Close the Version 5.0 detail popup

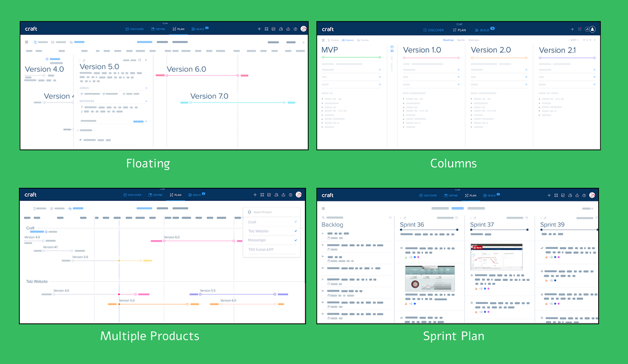(x=146, y=60)
